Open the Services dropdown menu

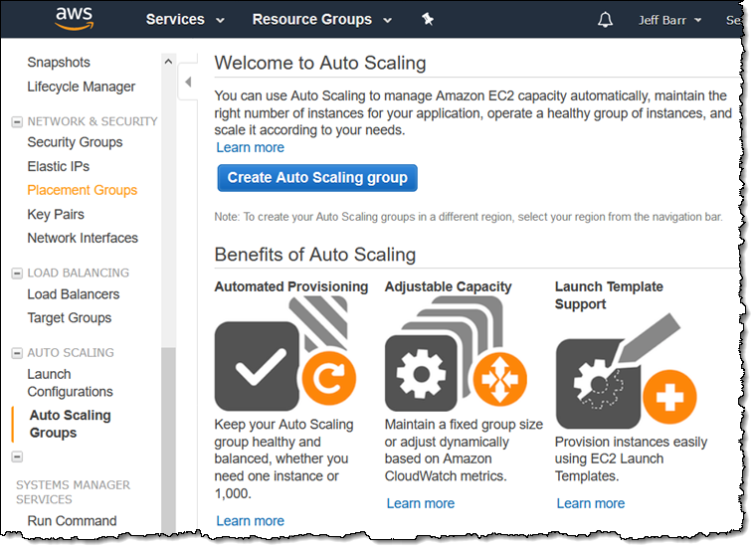pyautogui.click(x=185, y=20)
